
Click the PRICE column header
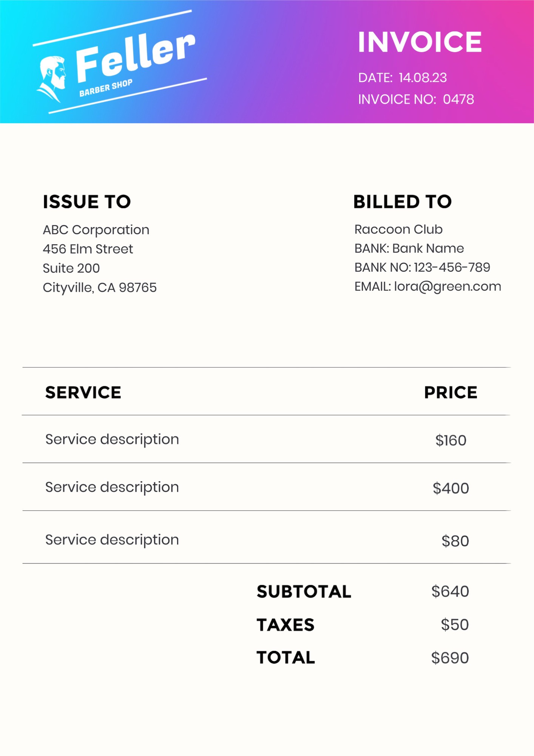[451, 393]
